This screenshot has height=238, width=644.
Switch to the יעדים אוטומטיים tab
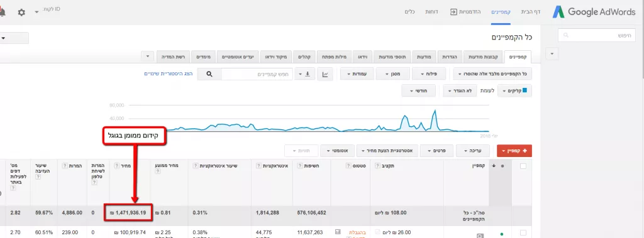pos(238,57)
